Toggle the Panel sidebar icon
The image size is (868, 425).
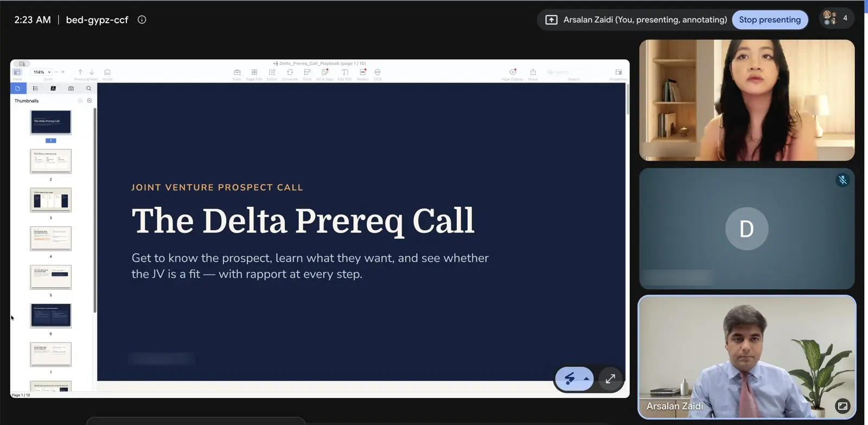click(17, 72)
